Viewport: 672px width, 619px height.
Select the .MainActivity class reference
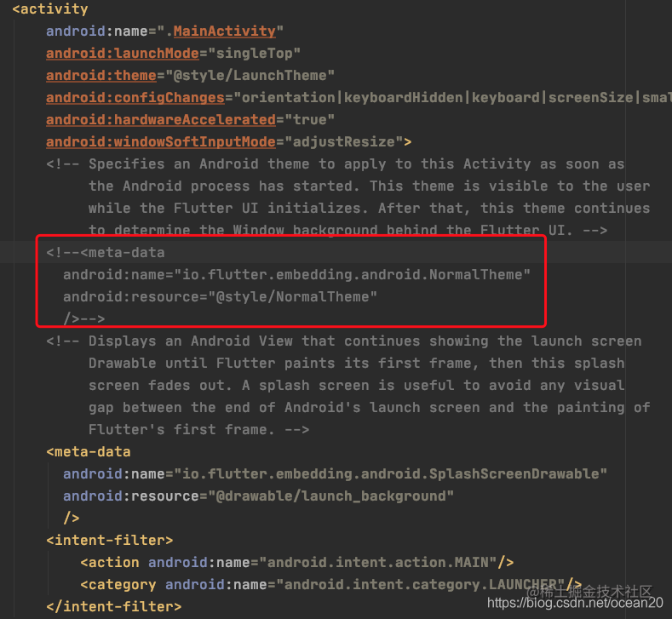coord(224,31)
